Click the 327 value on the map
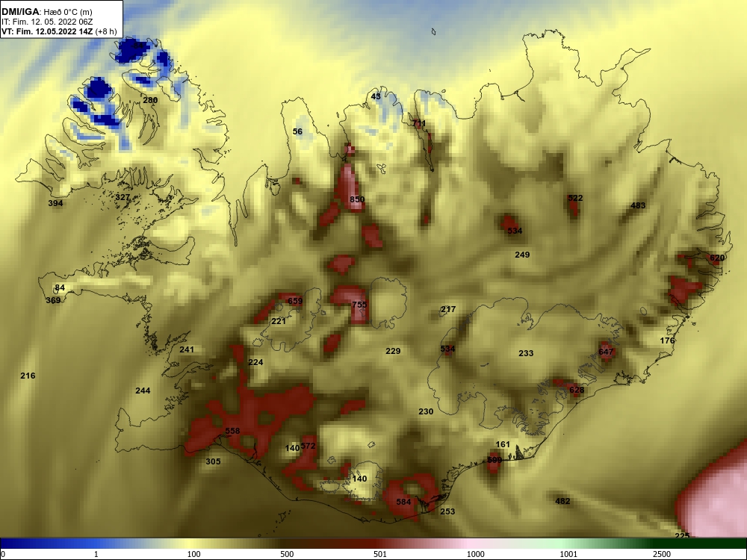Image resolution: width=747 pixels, height=560 pixels. tap(123, 197)
